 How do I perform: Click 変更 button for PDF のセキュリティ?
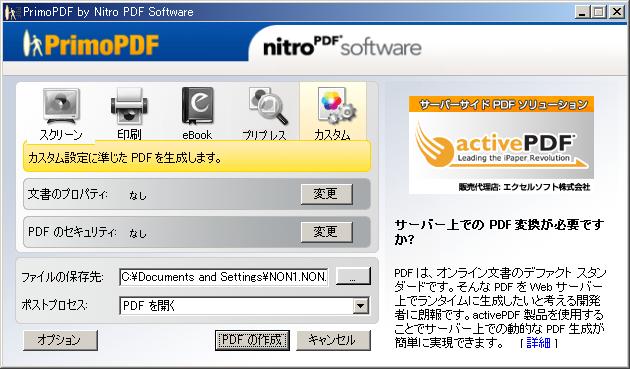[327, 232]
